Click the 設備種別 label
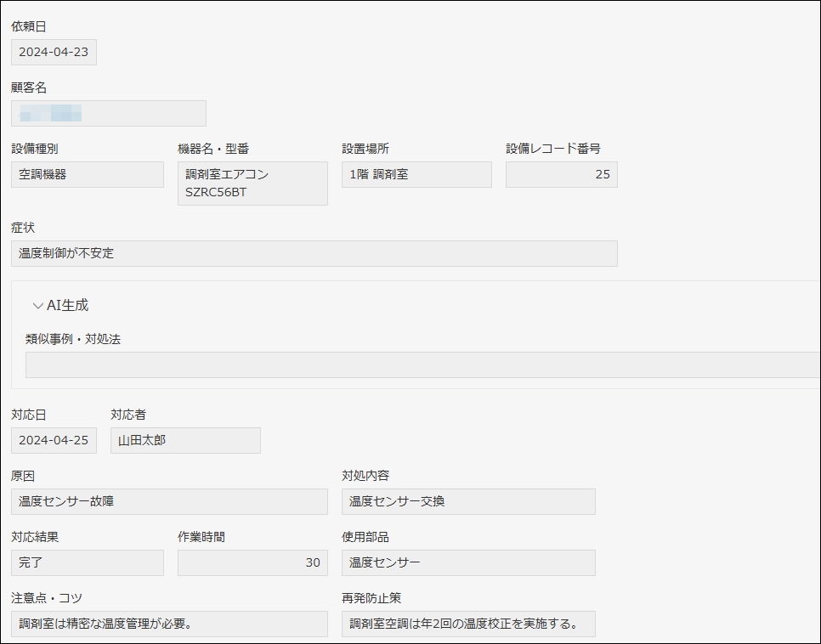This screenshot has width=821, height=644. [35, 149]
